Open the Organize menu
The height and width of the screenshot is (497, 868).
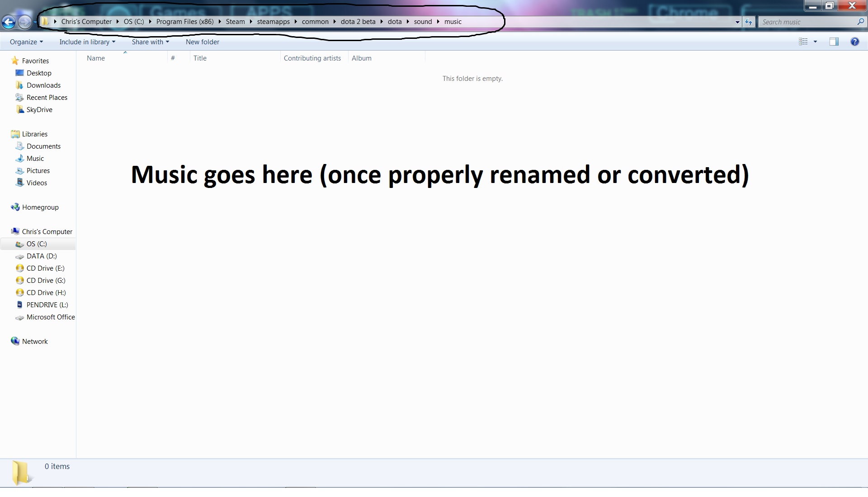[x=26, y=42]
